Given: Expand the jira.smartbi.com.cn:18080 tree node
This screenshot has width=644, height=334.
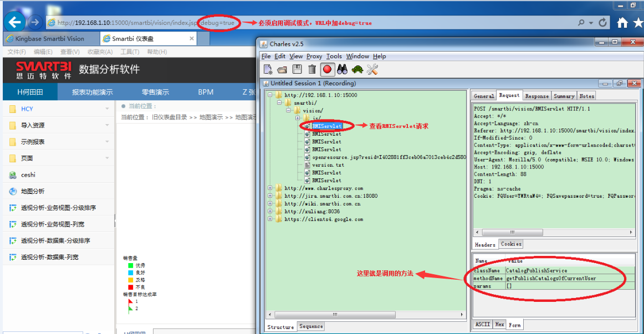Looking at the screenshot, I should pos(270,196).
